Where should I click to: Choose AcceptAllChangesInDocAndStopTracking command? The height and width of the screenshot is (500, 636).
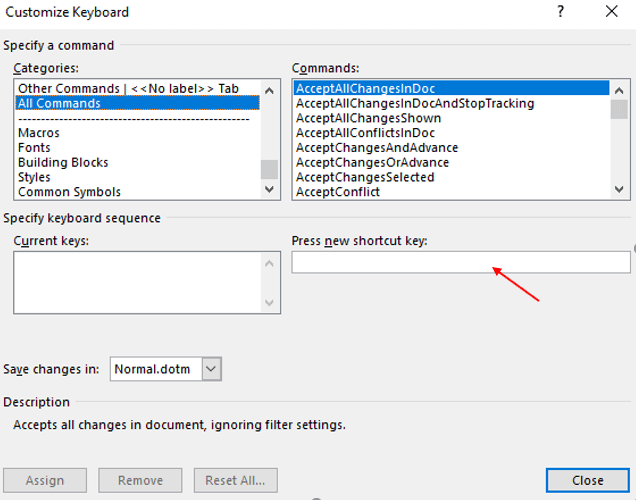pos(415,103)
